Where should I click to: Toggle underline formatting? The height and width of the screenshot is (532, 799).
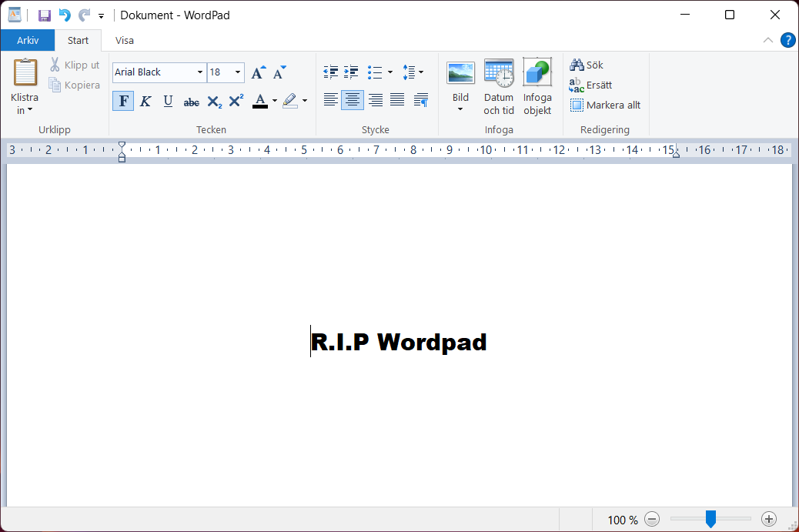[x=168, y=100]
